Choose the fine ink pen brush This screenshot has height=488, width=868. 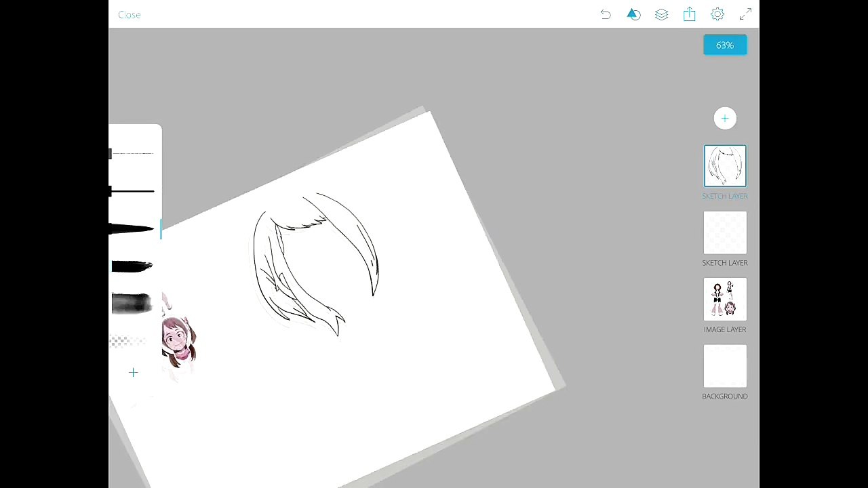pyautogui.click(x=132, y=192)
